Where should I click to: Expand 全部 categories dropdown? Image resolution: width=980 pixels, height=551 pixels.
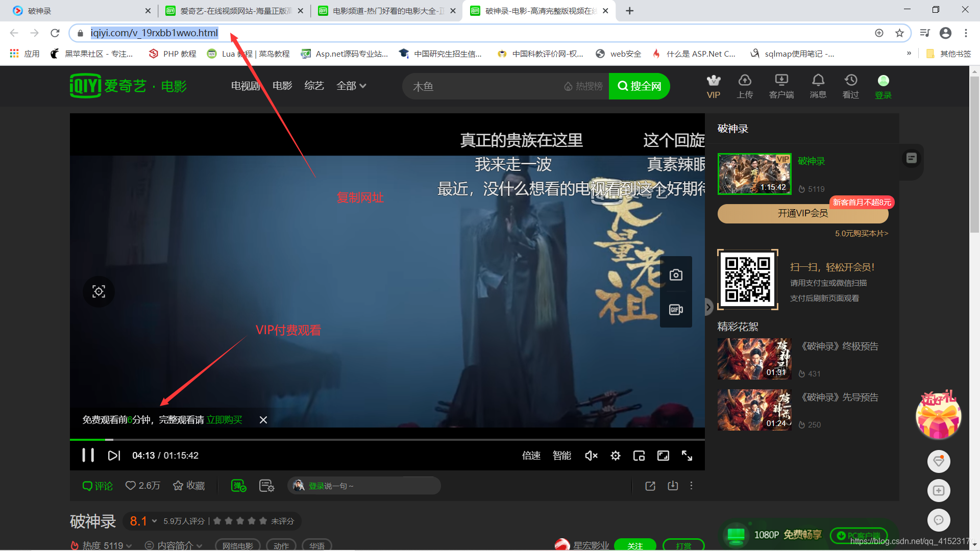point(351,86)
